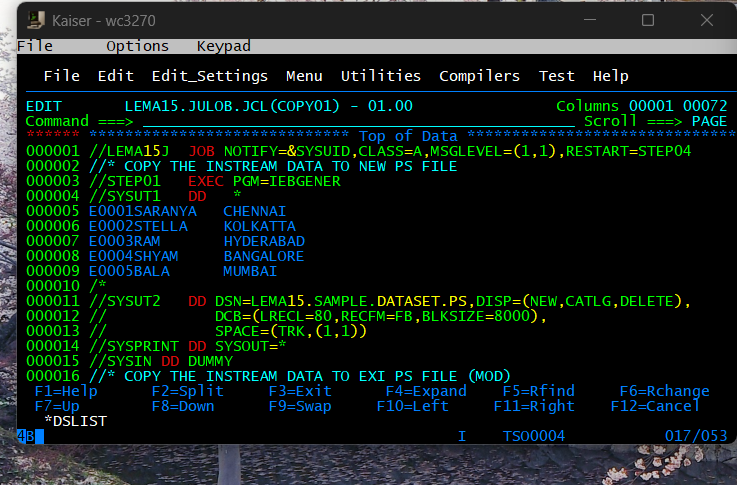Screen dimensions: 737x485
Task: Click Columns 00001 00072 indicator
Action: 642,106
